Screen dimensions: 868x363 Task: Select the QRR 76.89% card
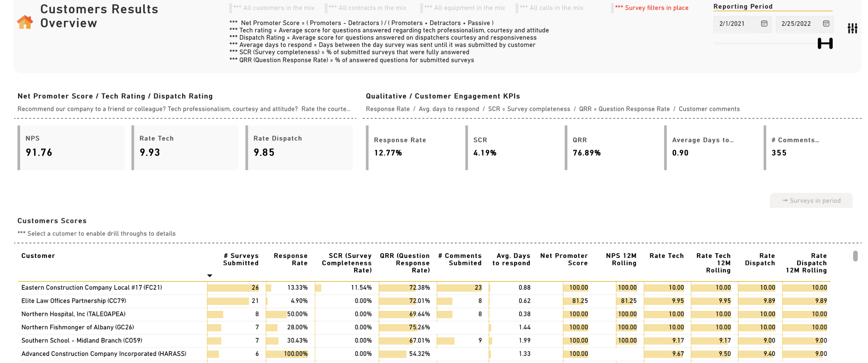point(612,148)
